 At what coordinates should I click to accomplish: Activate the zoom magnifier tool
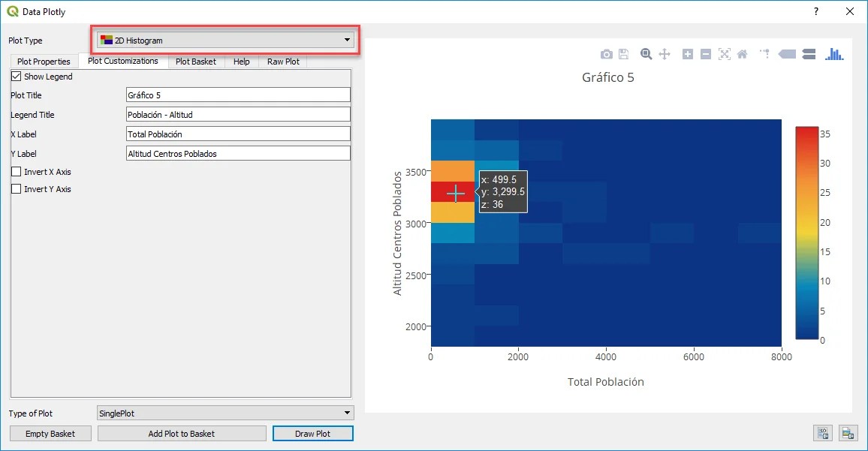tap(646, 54)
